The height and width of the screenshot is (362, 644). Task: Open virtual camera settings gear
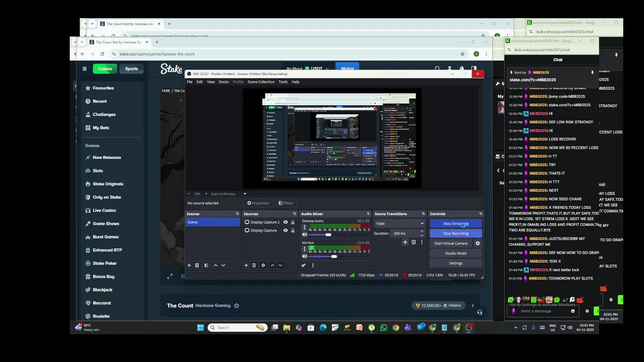point(477,243)
